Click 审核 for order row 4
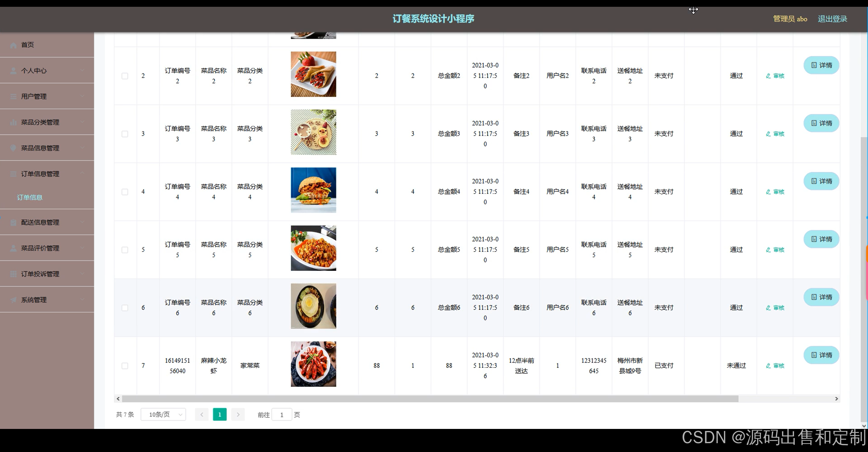This screenshot has width=868, height=452. coord(775,192)
